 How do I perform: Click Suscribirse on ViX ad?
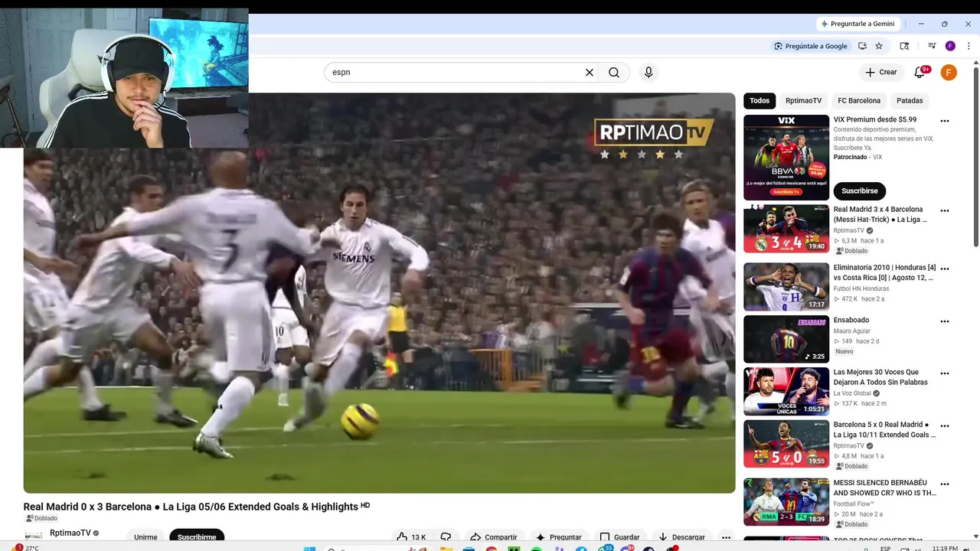[859, 191]
